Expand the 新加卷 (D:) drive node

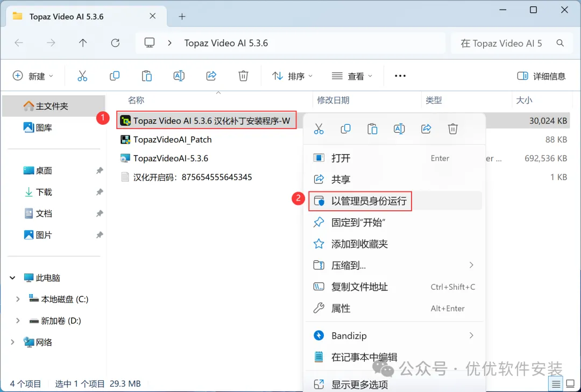click(x=18, y=320)
